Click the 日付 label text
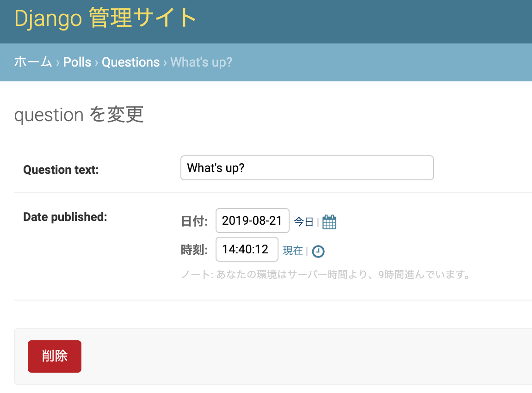 (194, 221)
